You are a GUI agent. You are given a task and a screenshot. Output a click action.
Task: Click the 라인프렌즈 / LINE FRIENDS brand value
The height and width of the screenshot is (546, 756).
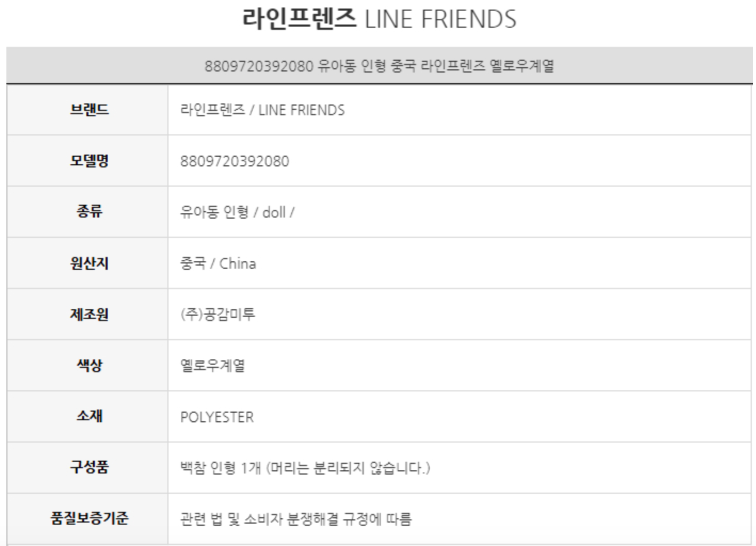tap(262, 110)
